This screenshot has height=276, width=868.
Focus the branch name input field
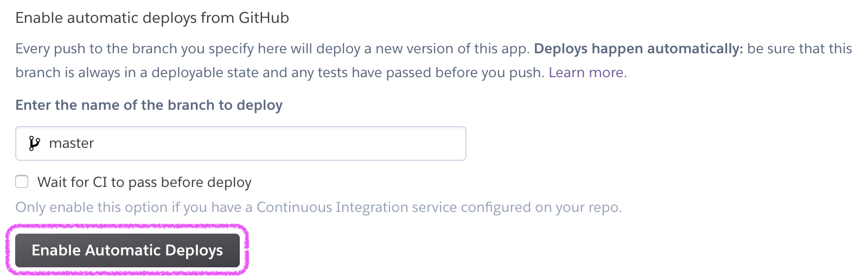click(x=241, y=143)
